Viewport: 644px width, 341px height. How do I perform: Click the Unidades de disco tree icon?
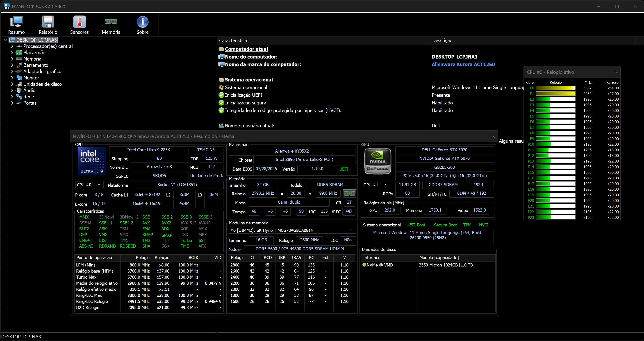(19, 84)
